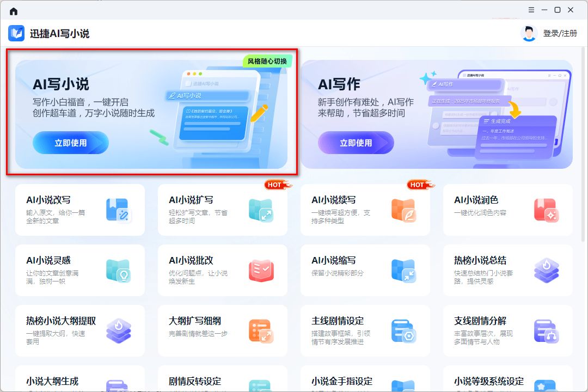The width and height of the screenshot is (588, 392).
Task: Select the AI小说缩写 card title
Action: [x=333, y=260]
